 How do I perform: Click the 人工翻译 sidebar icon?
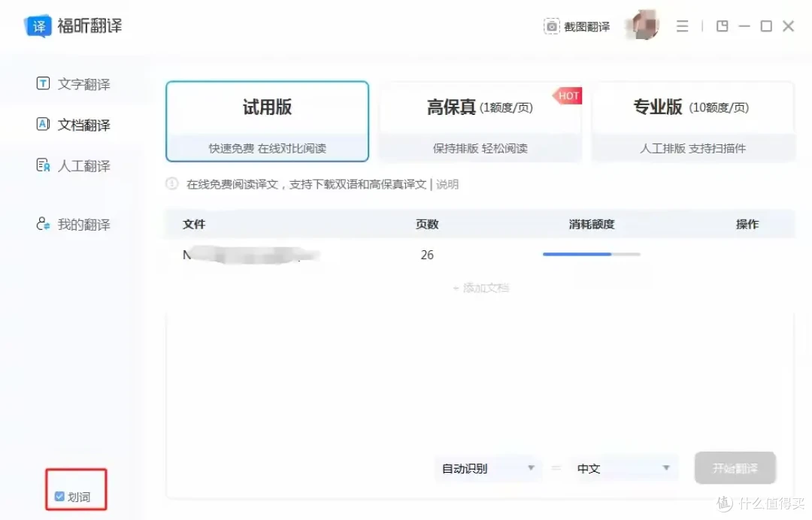pos(43,165)
